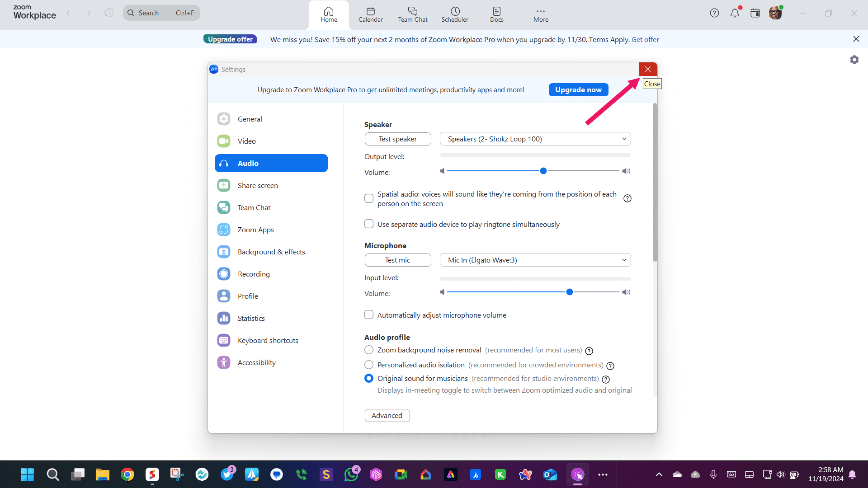868x488 pixels.
Task: Open the Docs tab
Action: [x=496, y=14]
